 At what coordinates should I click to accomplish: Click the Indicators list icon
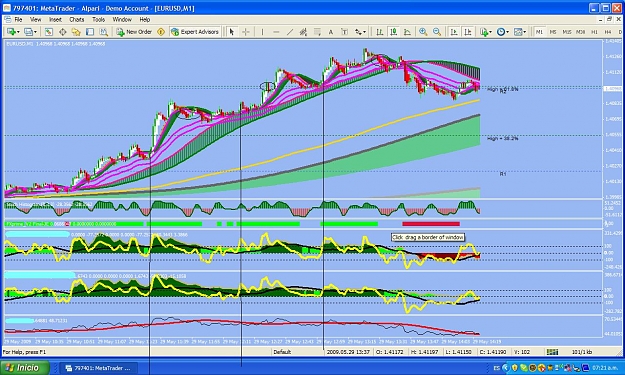click(483, 32)
